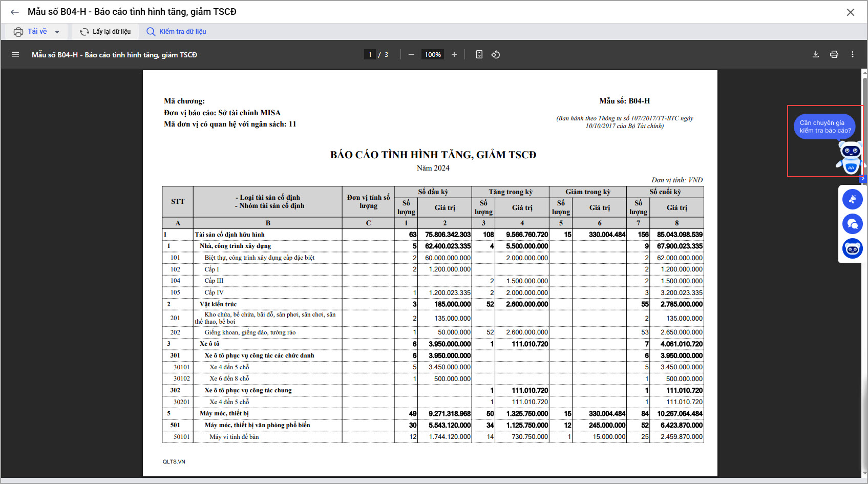The image size is (868, 484).
Task: Go back using the left arrow
Action: [x=14, y=12]
